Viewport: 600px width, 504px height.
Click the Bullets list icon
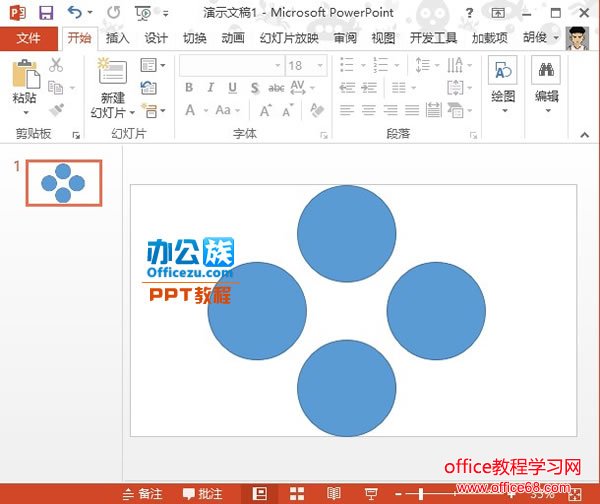[x=347, y=65]
